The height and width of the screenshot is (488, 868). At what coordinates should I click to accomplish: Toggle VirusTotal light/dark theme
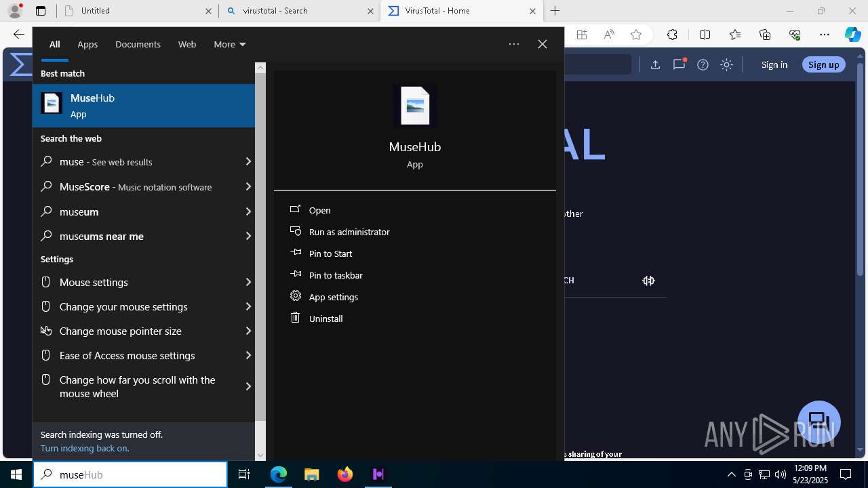[x=726, y=64]
